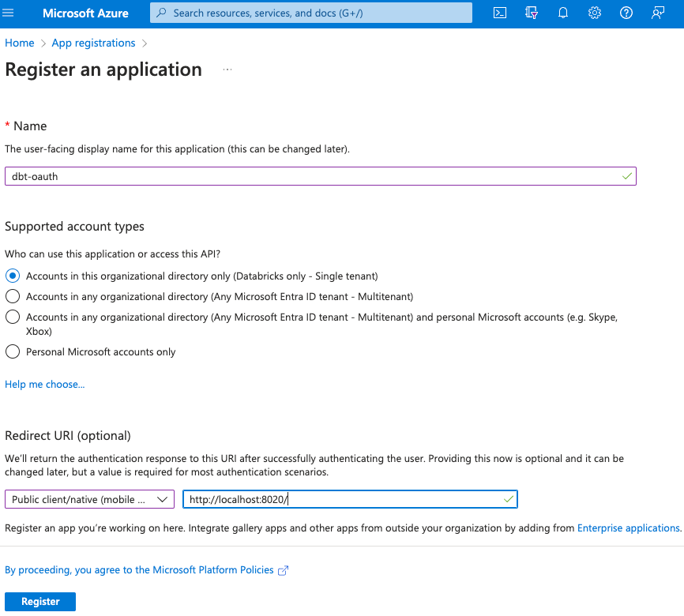Viewport: 684px width, 616px height.
Task: Expand the Public client/native platform dropdown
Action: click(89, 500)
